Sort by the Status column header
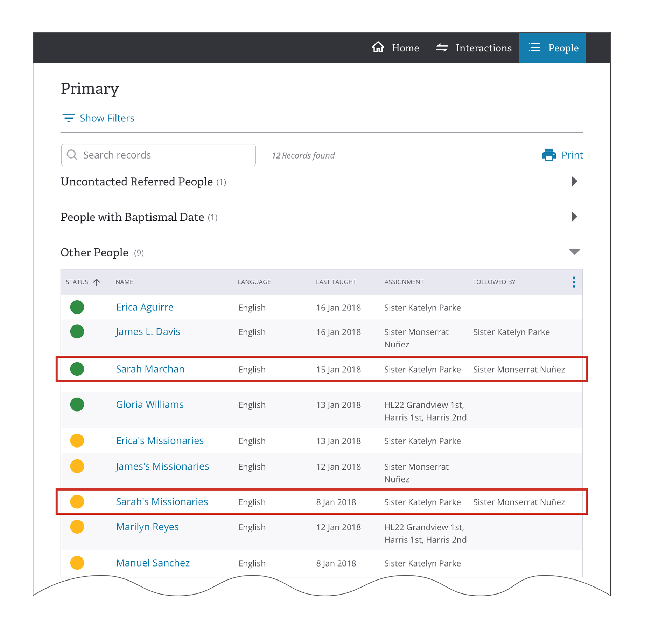Image resolution: width=672 pixels, height=633 pixels. pyautogui.click(x=77, y=282)
